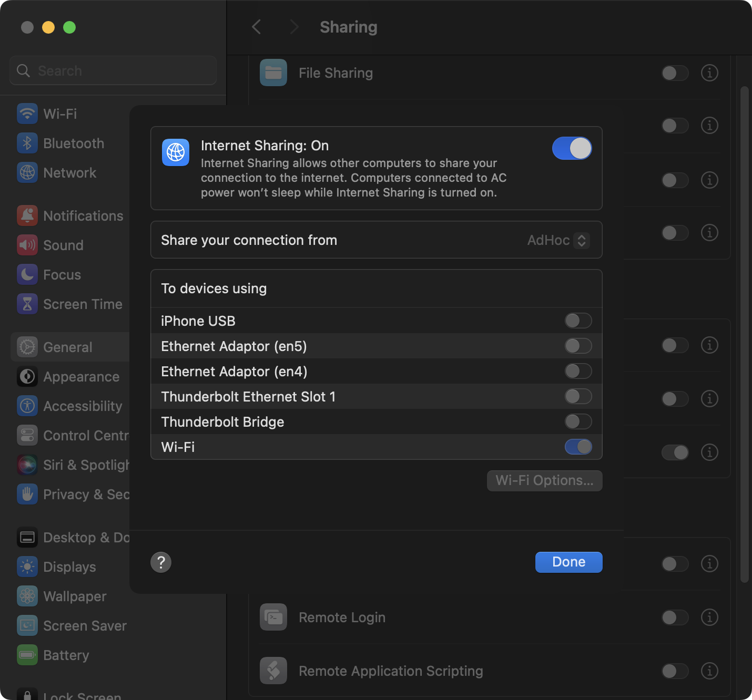Click the Search field in sidebar
The image size is (752, 700).
[113, 70]
